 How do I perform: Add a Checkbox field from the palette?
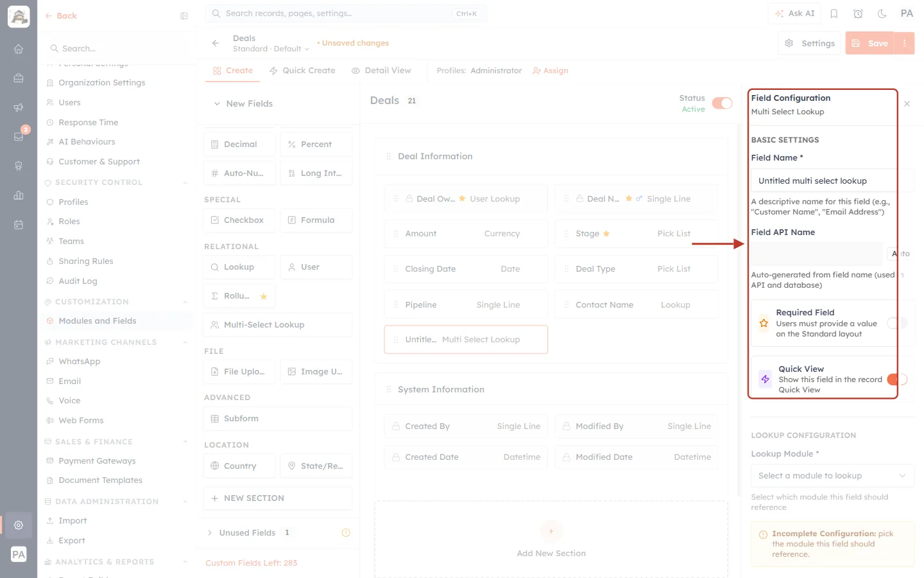pyautogui.click(x=239, y=220)
